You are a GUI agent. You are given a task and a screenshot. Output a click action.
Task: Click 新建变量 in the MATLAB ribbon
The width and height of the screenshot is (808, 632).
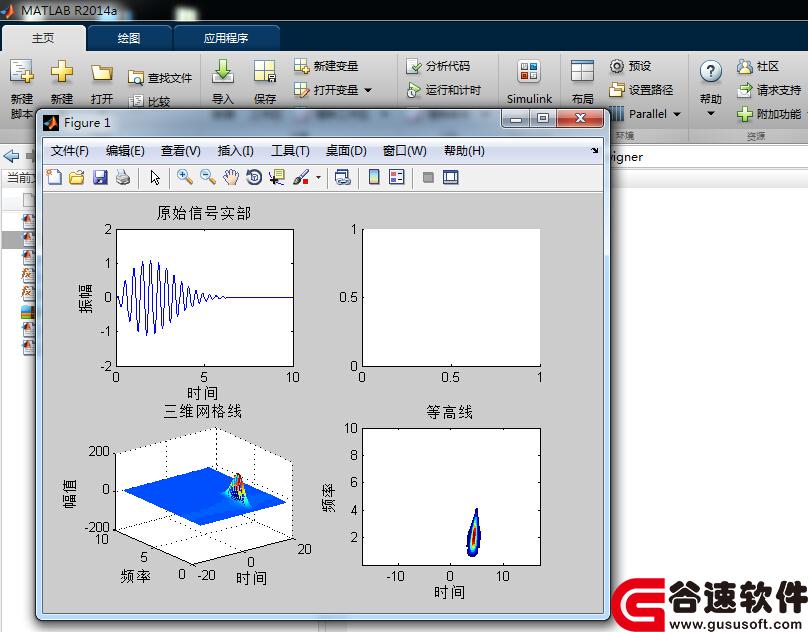coord(326,66)
